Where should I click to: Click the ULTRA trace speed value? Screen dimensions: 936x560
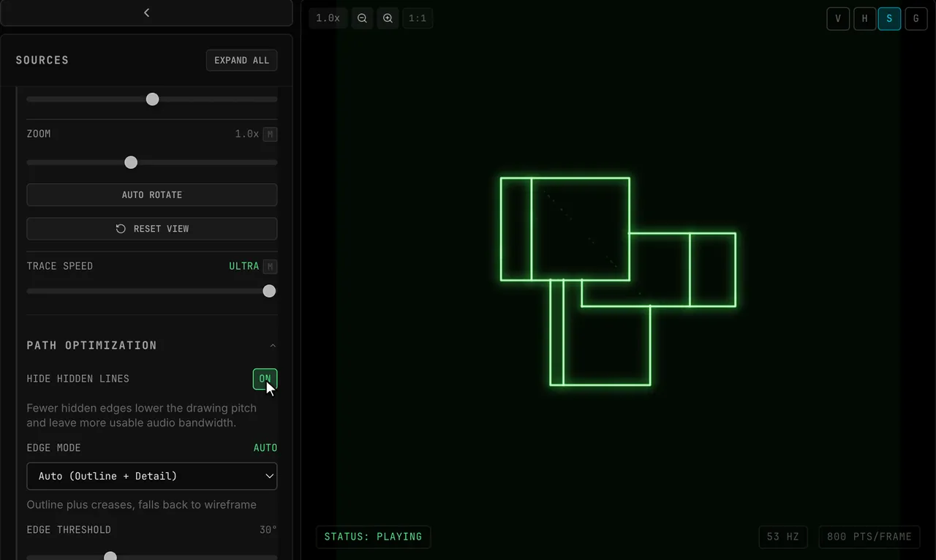pyautogui.click(x=244, y=266)
